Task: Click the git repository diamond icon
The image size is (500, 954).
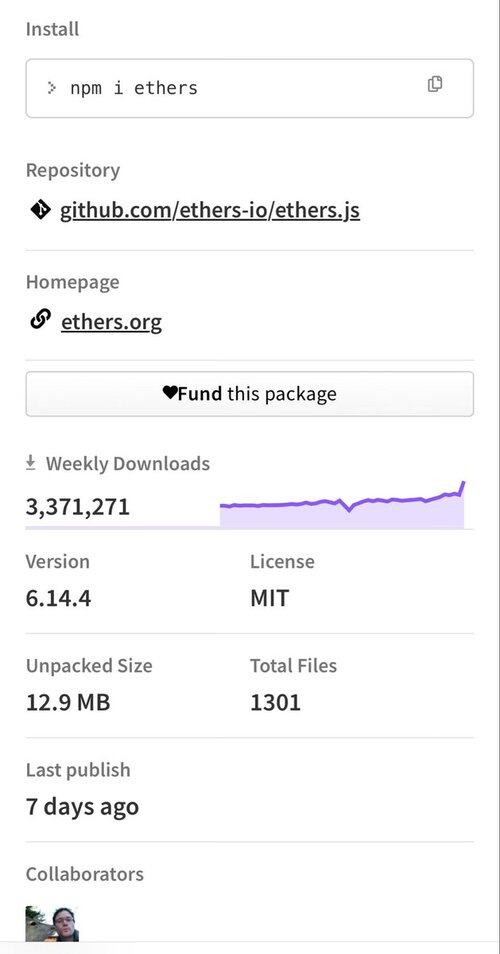Action: pos(40,211)
